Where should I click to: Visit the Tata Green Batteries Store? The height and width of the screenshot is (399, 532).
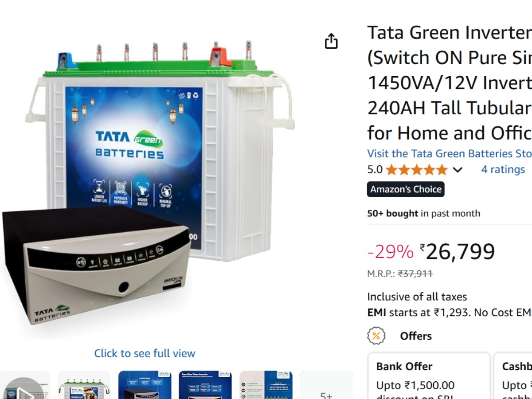click(450, 153)
